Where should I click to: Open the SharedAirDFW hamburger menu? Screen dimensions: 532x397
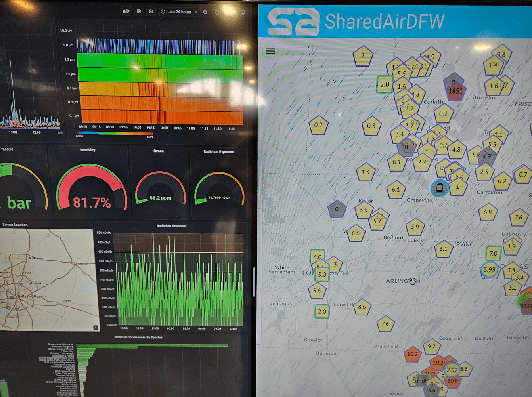(270, 51)
